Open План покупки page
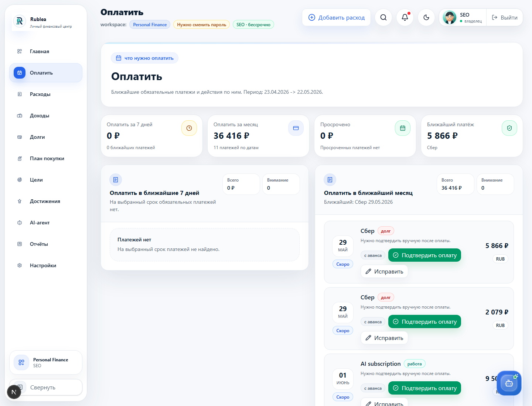The height and width of the screenshot is (406, 532). (46, 158)
